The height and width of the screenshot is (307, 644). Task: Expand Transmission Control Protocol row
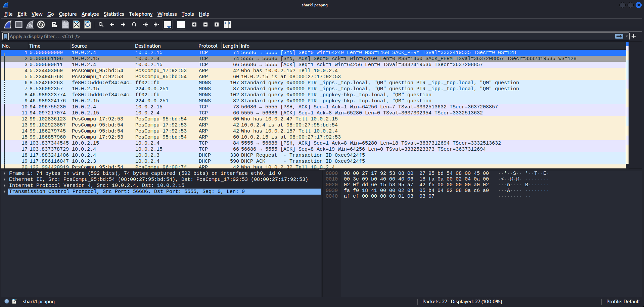click(x=5, y=192)
